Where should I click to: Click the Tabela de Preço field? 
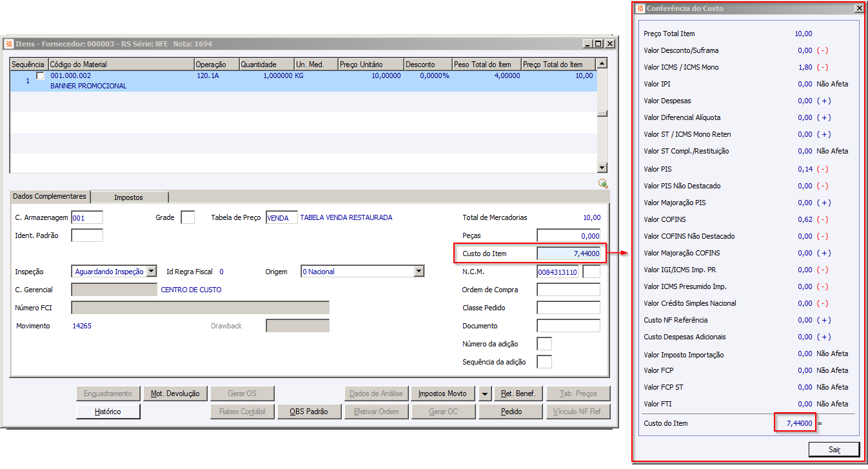282,218
